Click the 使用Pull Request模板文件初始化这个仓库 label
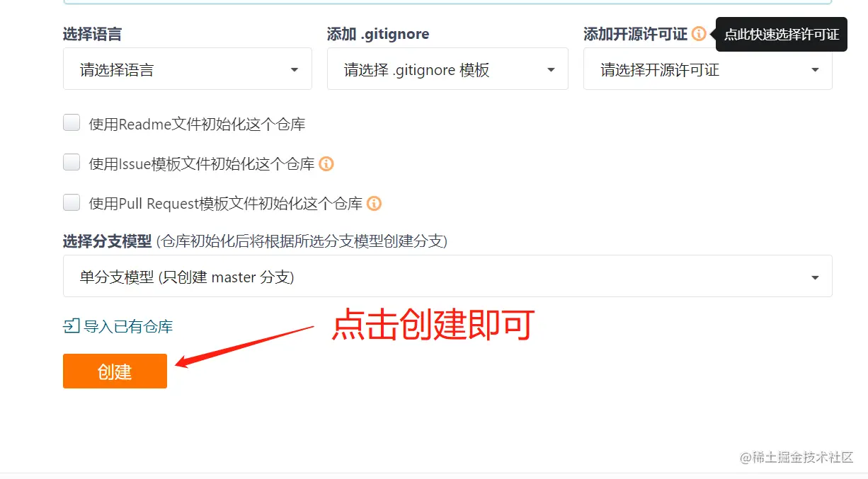The width and height of the screenshot is (868, 479). coord(226,204)
